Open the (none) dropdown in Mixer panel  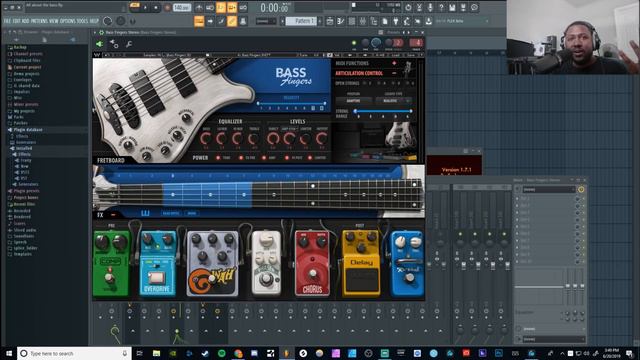pyautogui.click(x=549, y=189)
